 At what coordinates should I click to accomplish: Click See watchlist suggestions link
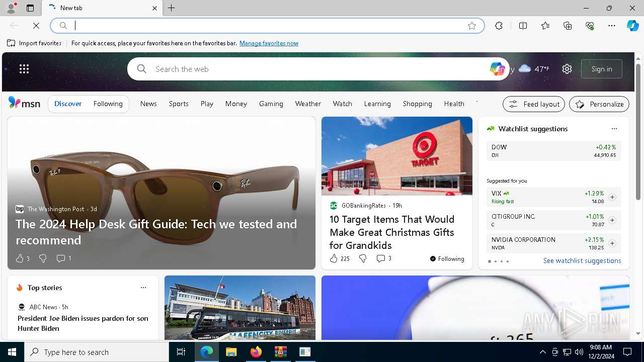[x=582, y=260]
